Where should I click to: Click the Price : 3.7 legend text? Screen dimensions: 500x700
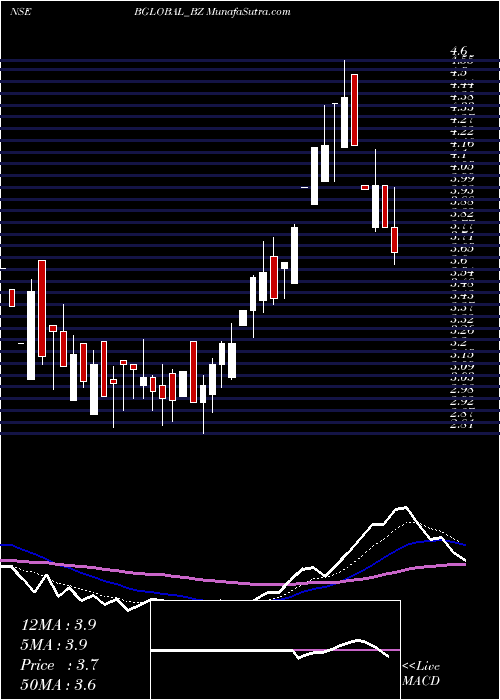point(59,665)
